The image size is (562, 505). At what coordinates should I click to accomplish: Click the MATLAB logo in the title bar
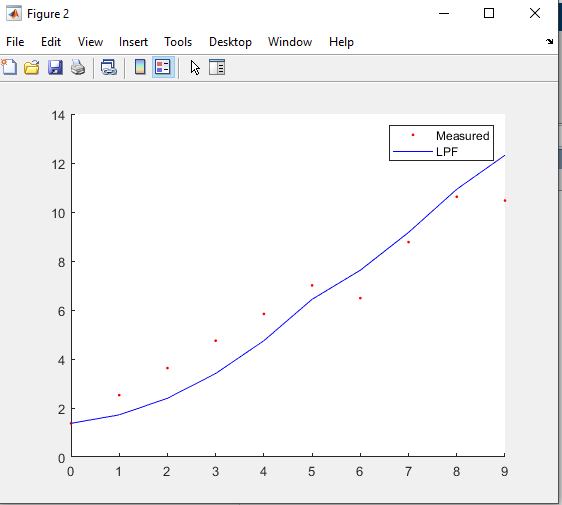click(14, 14)
